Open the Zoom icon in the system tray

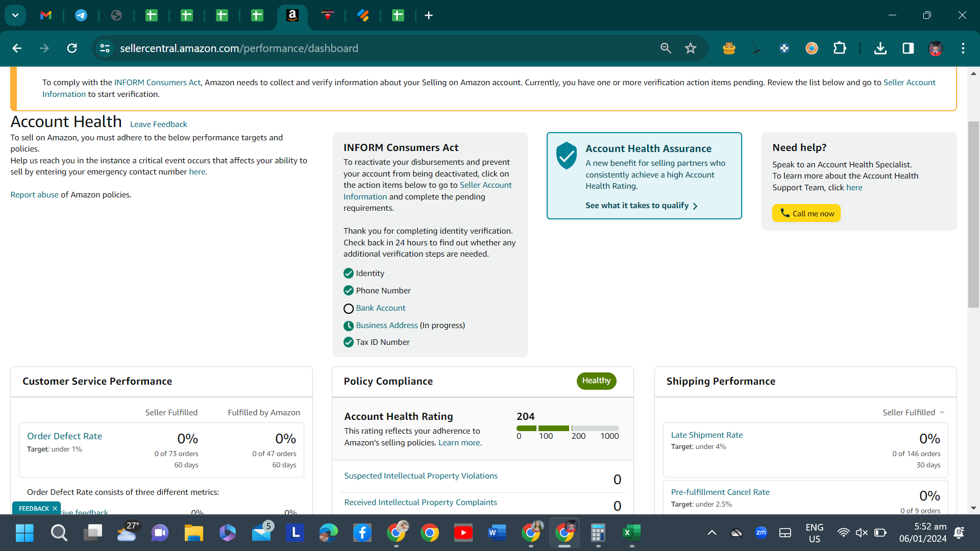click(761, 533)
